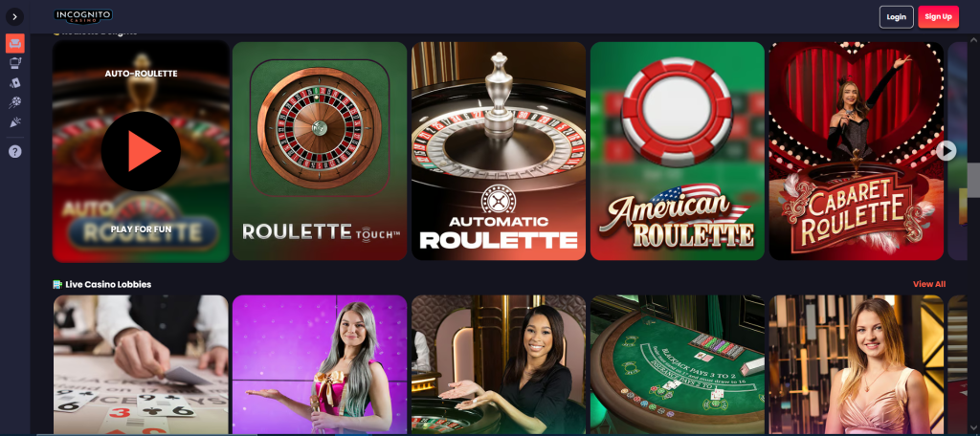
Task: Open the green blackjack table lobby
Action: [678, 365]
